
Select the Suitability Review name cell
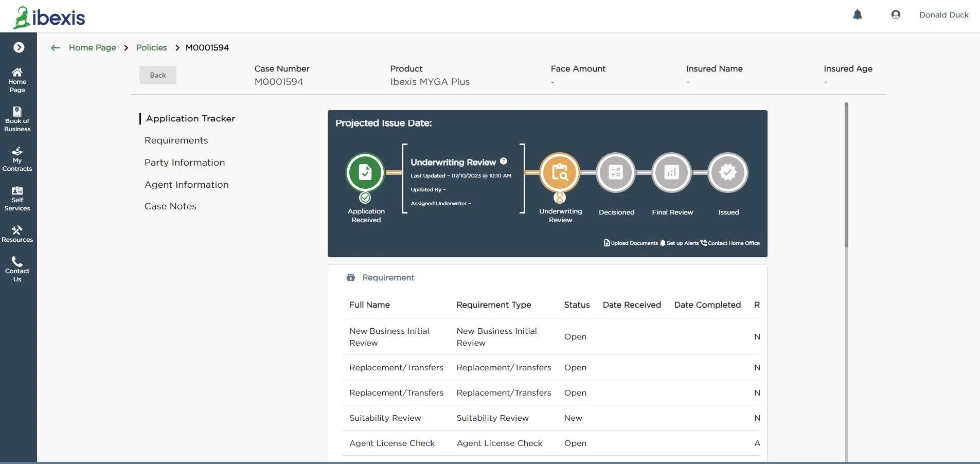(385, 418)
